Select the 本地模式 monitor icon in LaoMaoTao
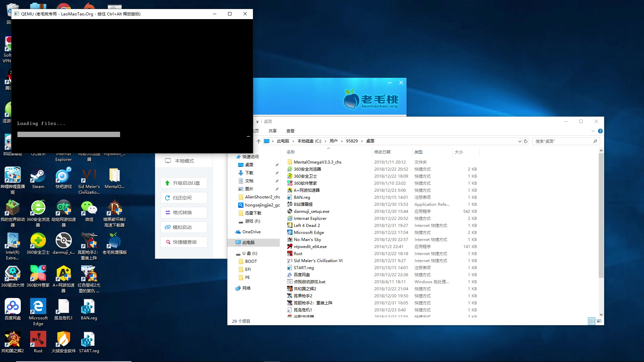The image size is (644, 362). [167, 161]
